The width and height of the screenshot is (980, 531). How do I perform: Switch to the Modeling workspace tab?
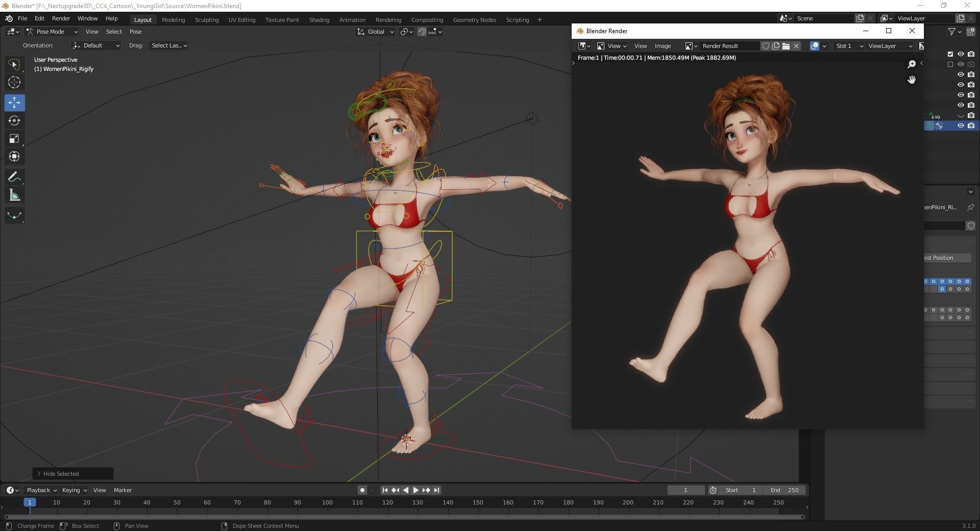pos(173,20)
